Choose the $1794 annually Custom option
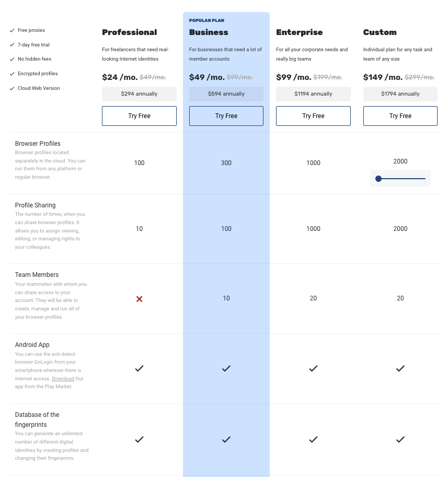The image size is (448, 477). [400, 94]
